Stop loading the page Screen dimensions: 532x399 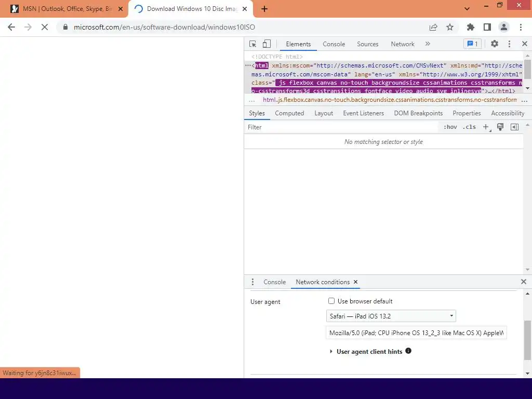[45, 27]
